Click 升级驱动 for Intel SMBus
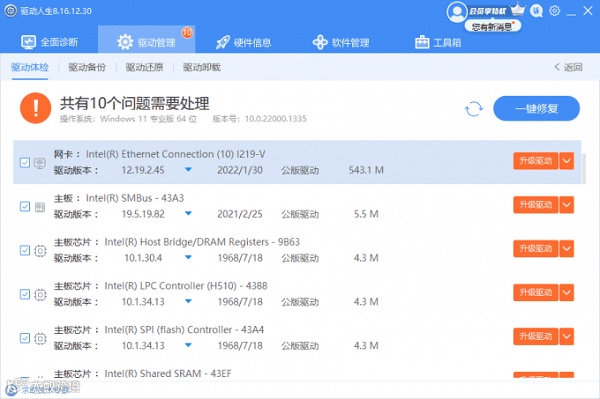This screenshot has height=399, width=600. click(x=536, y=205)
